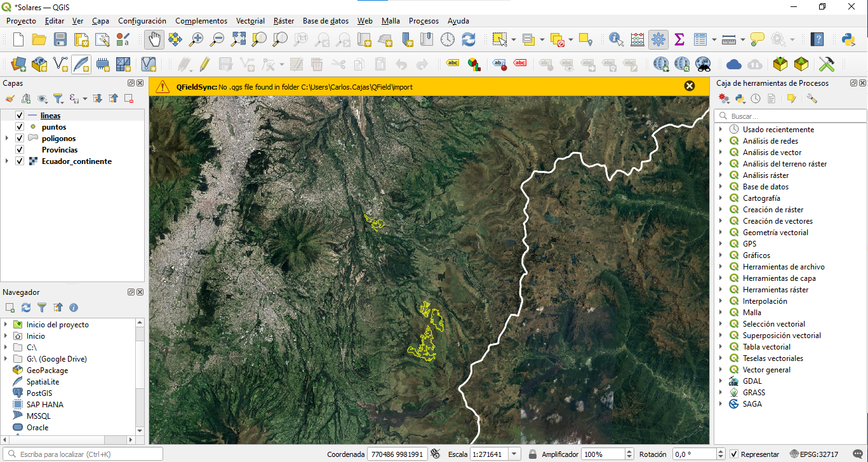This screenshot has width=868, height=462.
Task: Select the Pan Map hand tool
Action: pyautogui.click(x=154, y=39)
